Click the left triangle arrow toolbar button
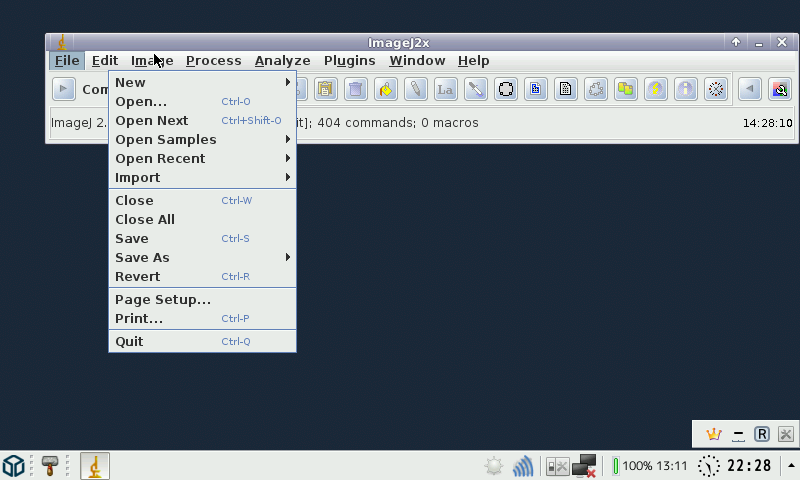The height and width of the screenshot is (480, 800). (750, 89)
